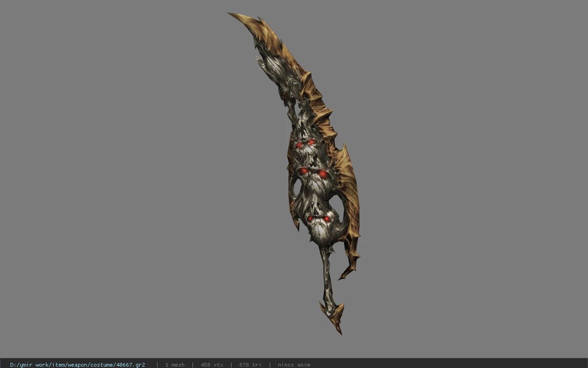Image resolution: width=588 pixels, height=368 pixels.
Task: Click the 'nincs anim' status entry
Action: point(294,365)
